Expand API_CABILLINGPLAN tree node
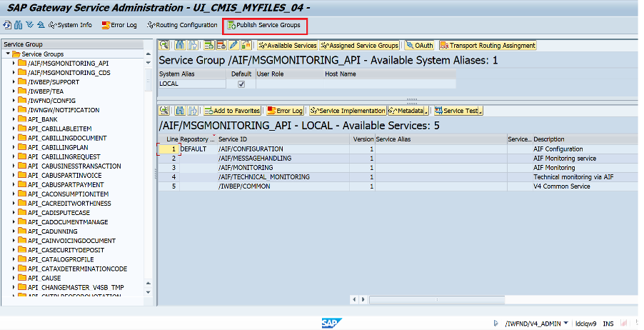Image resolution: width=644 pixels, height=330 pixels. tap(14, 147)
